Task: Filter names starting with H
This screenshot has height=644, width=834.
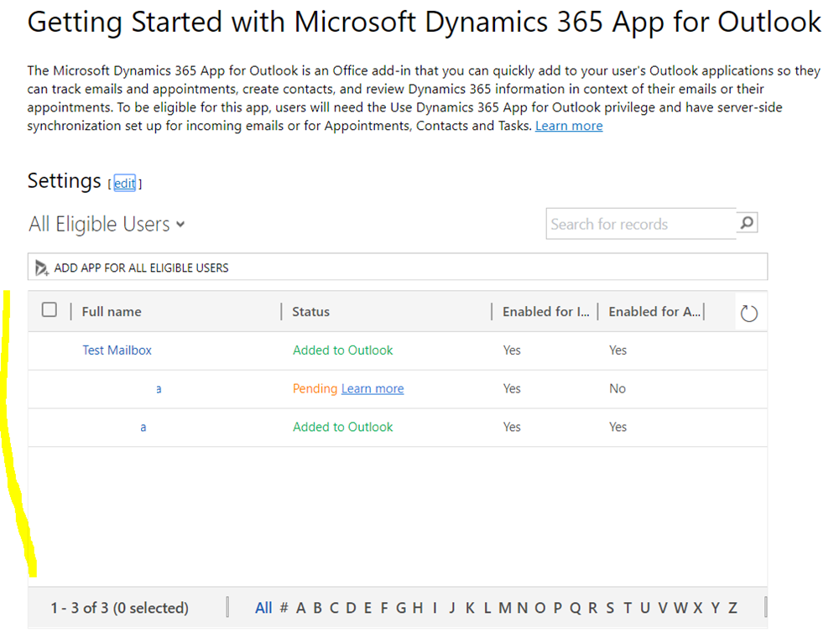Action: coord(418,608)
